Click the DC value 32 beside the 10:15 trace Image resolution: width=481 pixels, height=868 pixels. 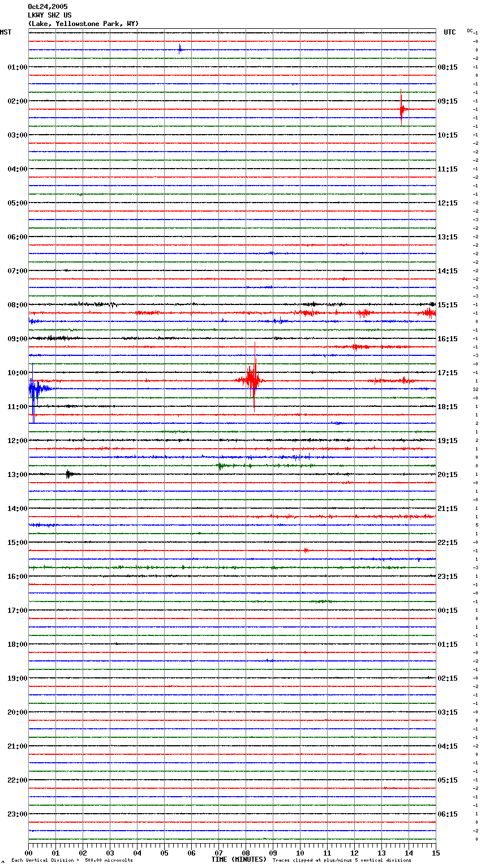pos(476,390)
